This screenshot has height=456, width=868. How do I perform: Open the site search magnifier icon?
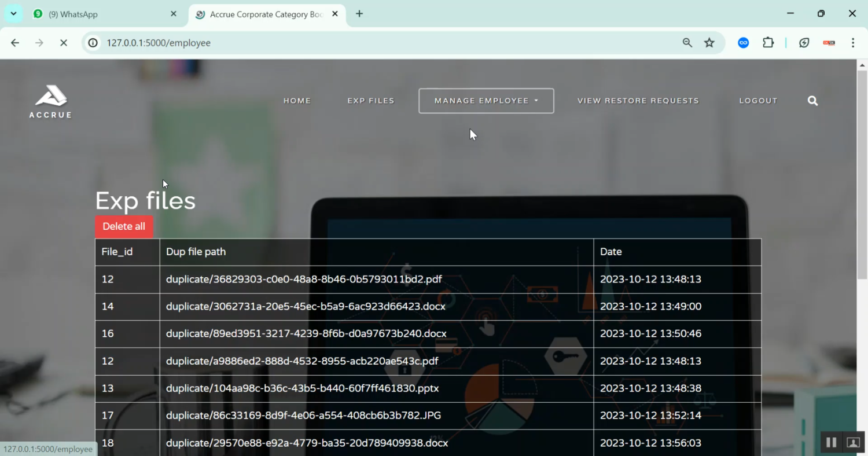pos(813,101)
